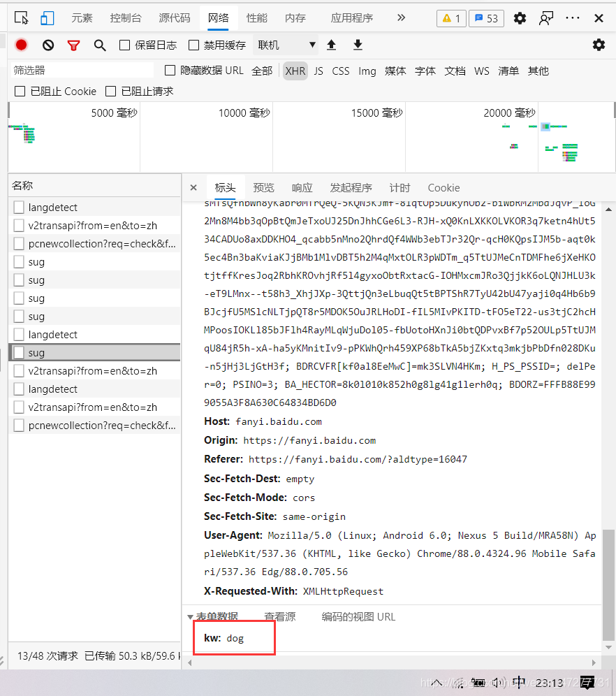This screenshot has width=616, height=696.
Task: Click the headers pane vertical scrollbar
Action: [608, 584]
